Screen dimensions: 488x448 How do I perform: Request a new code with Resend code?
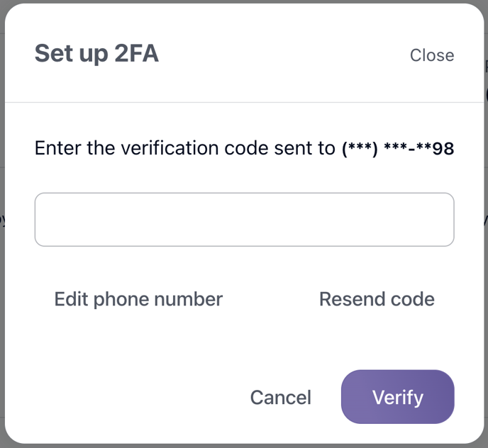coord(377,299)
